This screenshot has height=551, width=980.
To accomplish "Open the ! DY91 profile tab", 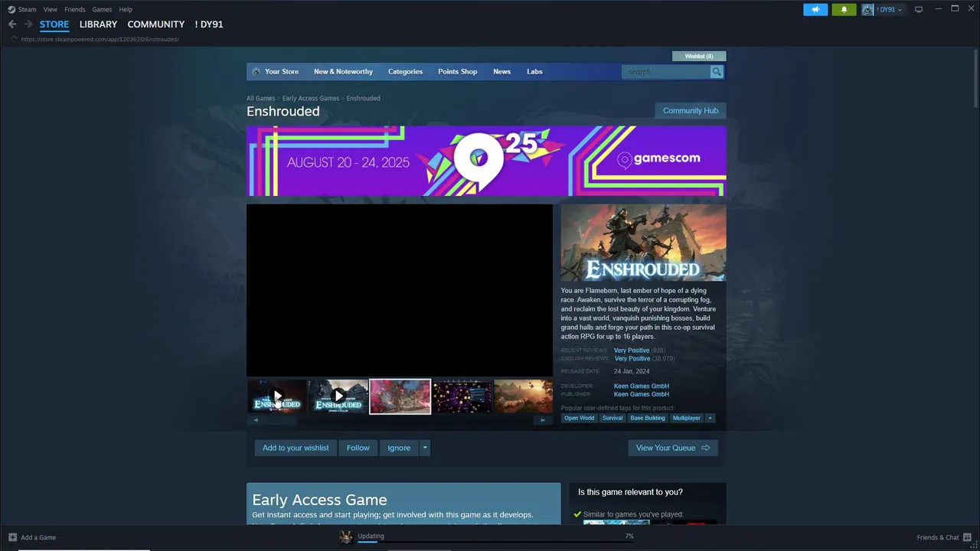I will coord(209,24).
